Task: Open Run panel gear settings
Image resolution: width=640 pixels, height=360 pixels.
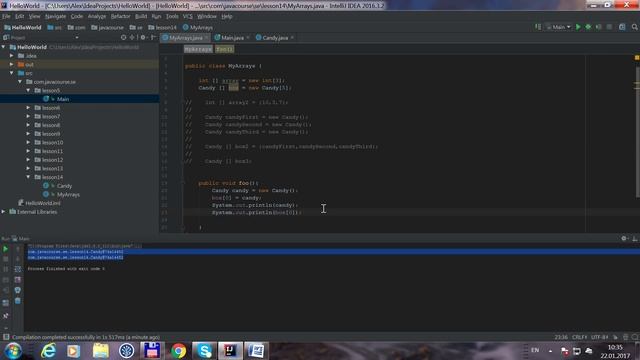Action: pyautogui.click(x=624, y=238)
